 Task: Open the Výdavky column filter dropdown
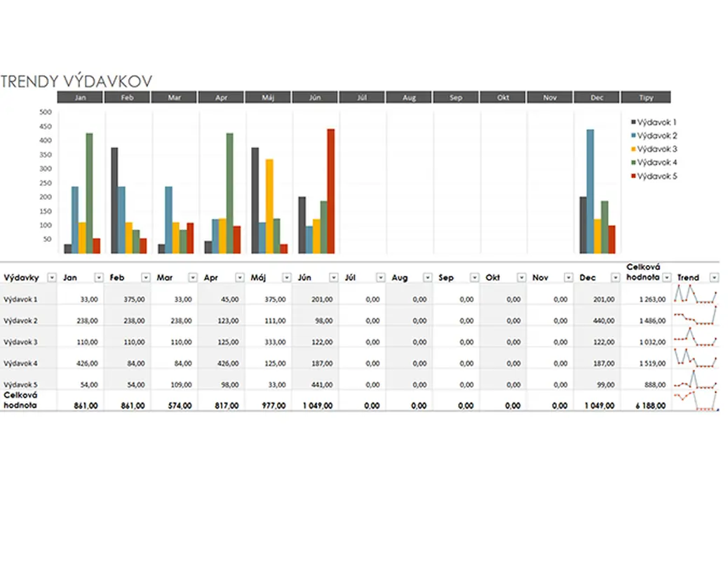pos(51,278)
